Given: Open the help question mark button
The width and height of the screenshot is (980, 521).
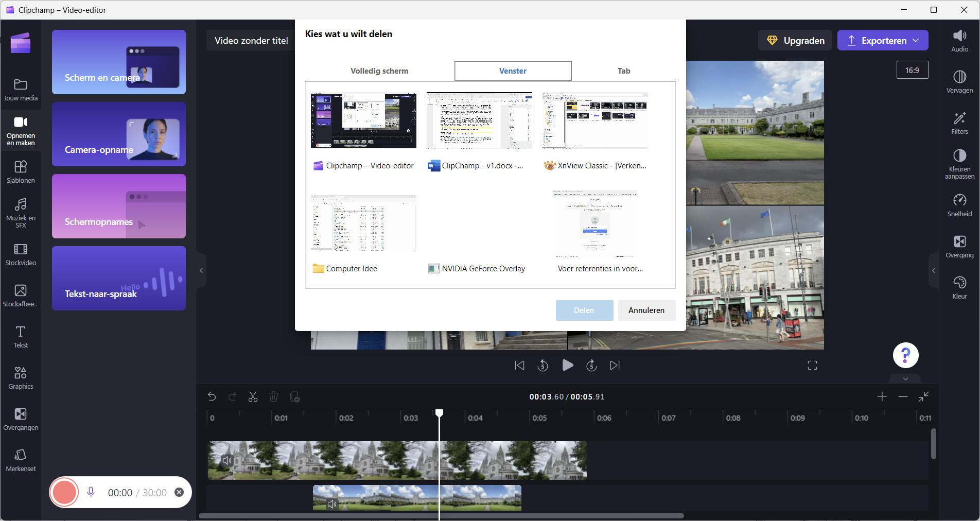Looking at the screenshot, I should pyautogui.click(x=905, y=355).
